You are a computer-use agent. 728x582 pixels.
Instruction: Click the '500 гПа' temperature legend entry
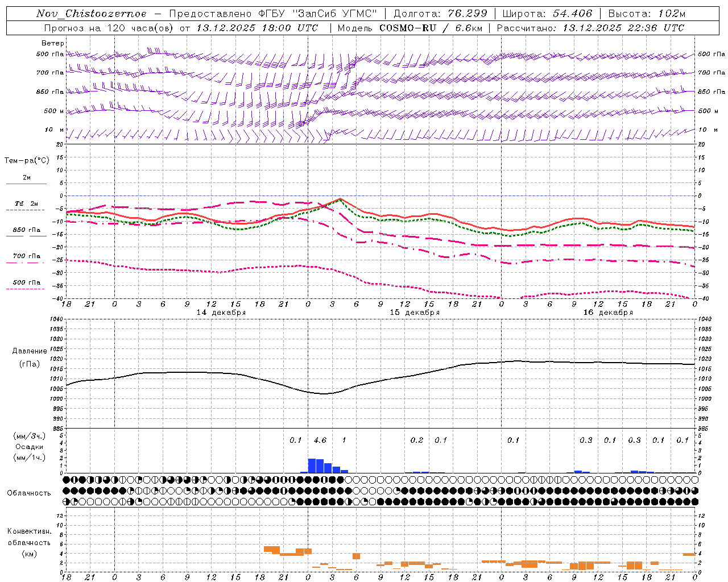(26, 282)
